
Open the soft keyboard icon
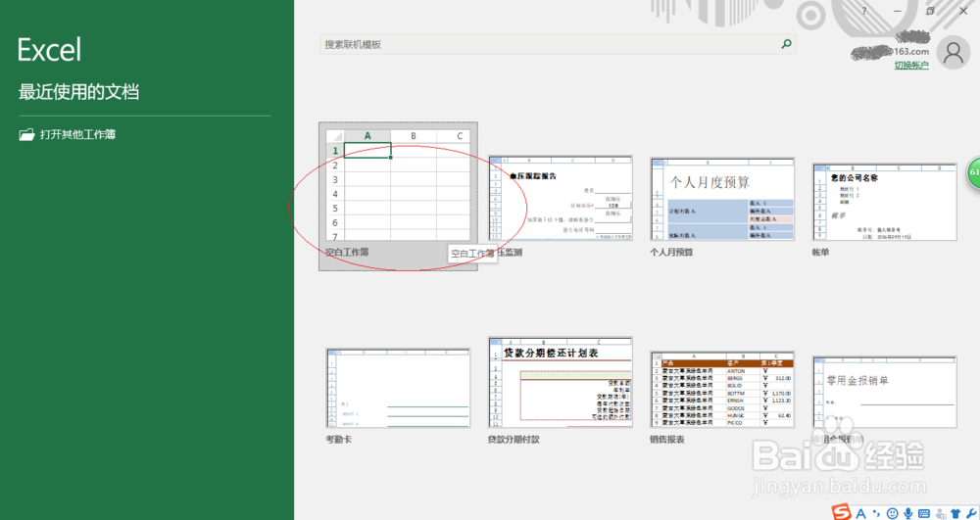click(924, 513)
